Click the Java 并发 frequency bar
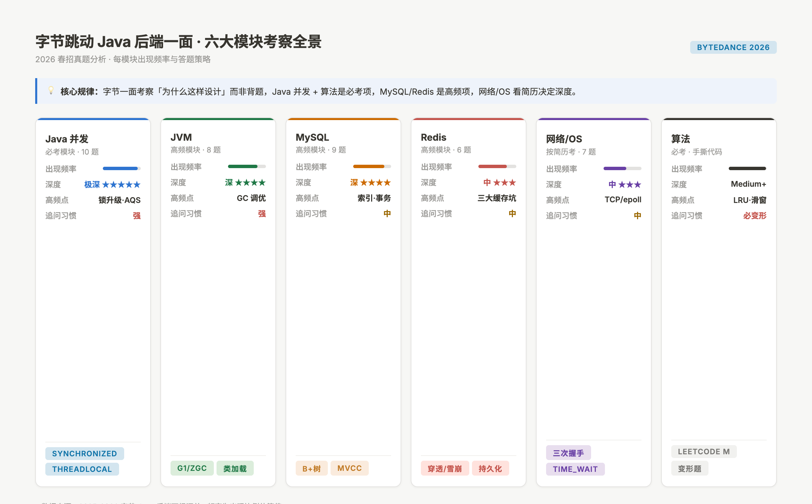Viewport: 812px width, 504px height. [x=122, y=168]
